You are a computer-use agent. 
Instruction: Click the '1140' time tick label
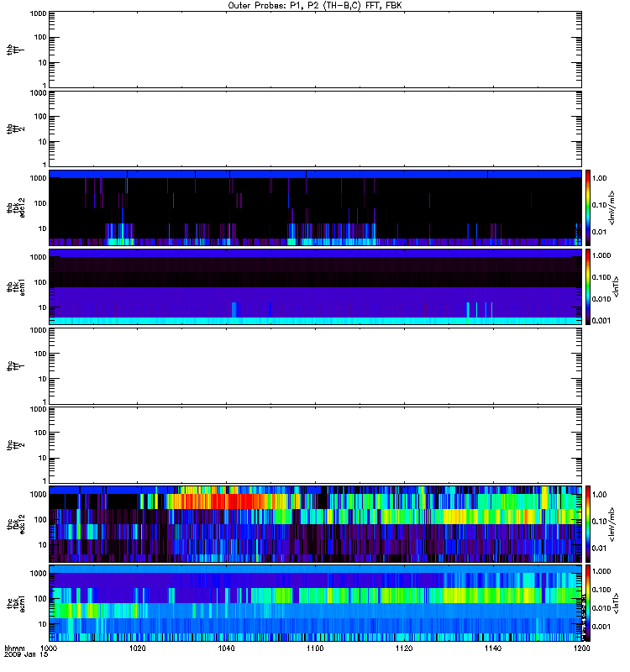[493, 648]
